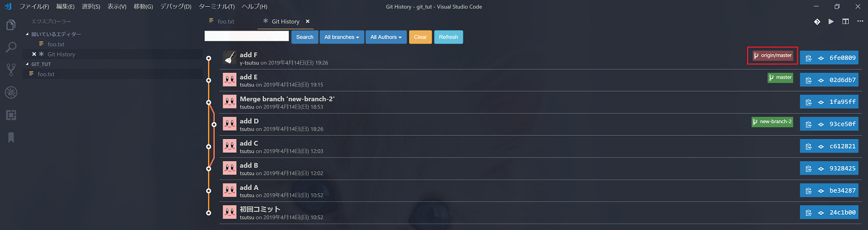Click the Search button in Git History
The width and height of the screenshot is (868, 230).
pos(305,37)
